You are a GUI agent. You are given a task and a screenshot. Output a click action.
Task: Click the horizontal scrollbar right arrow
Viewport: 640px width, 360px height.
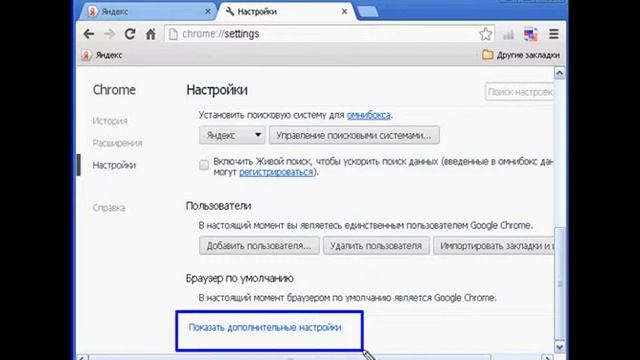tap(548, 358)
